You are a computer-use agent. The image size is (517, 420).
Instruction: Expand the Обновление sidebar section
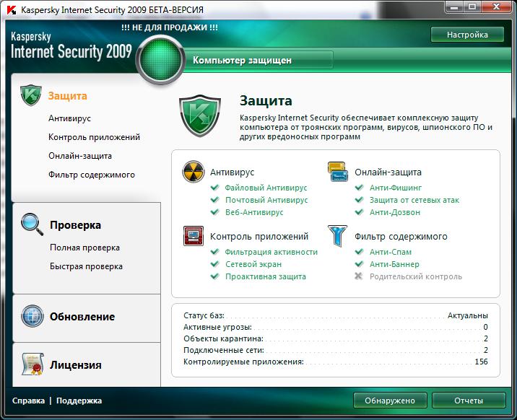click(x=82, y=317)
